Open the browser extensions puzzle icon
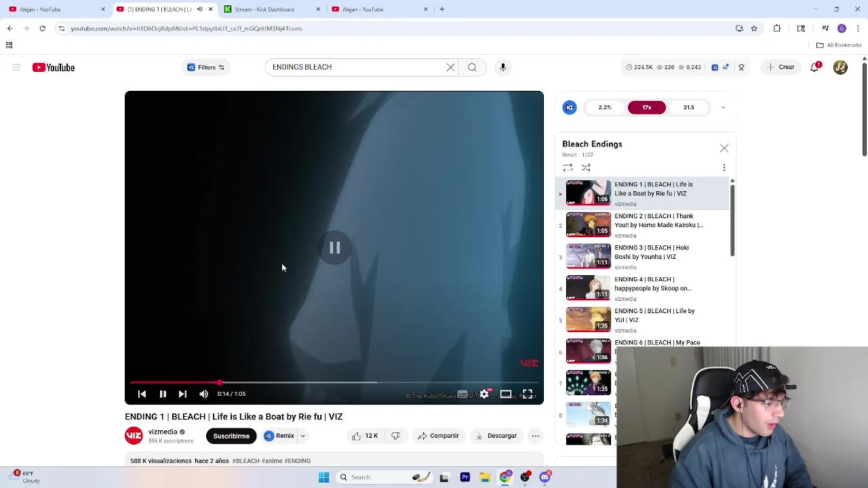The width and height of the screenshot is (868, 488). coord(777,28)
